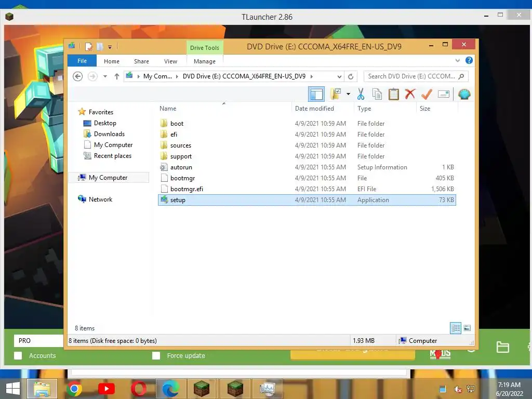Click the Rename toolbar icon
The height and width of the screenshot is (399, 532).
[x=444, y=94]
